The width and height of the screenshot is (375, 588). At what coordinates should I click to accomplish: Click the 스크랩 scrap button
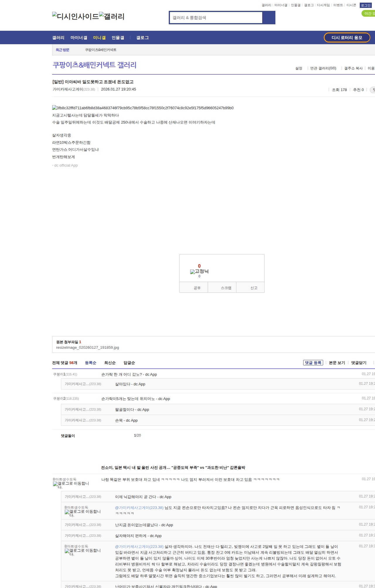[226, 288]
